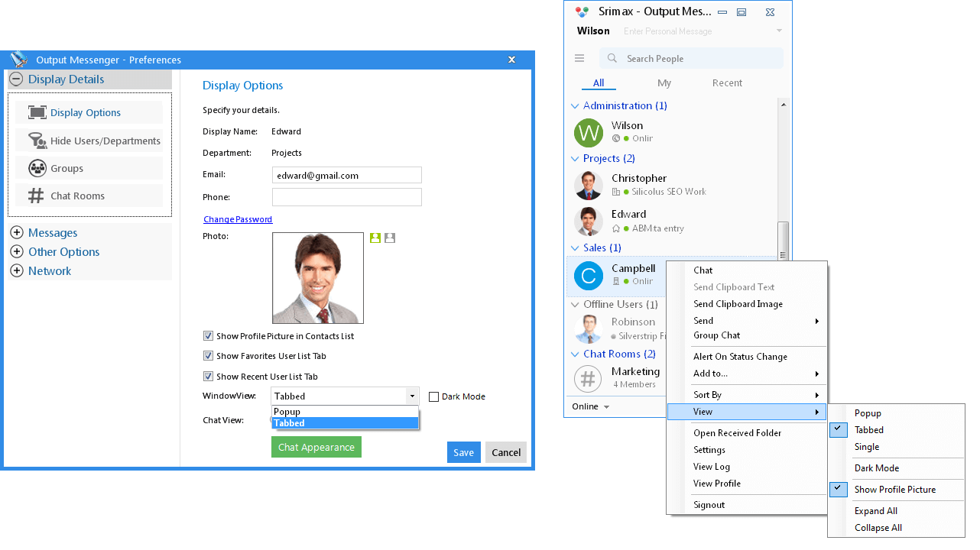980x550 pixels.
Task: Click the Search People field
Action: 692,58
